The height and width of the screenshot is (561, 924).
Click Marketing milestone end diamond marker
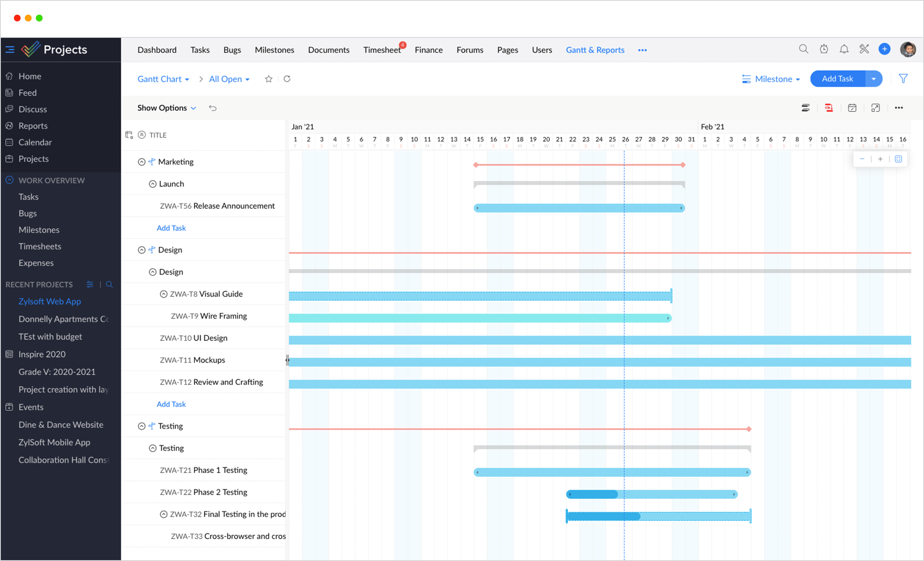coord(683,165)
